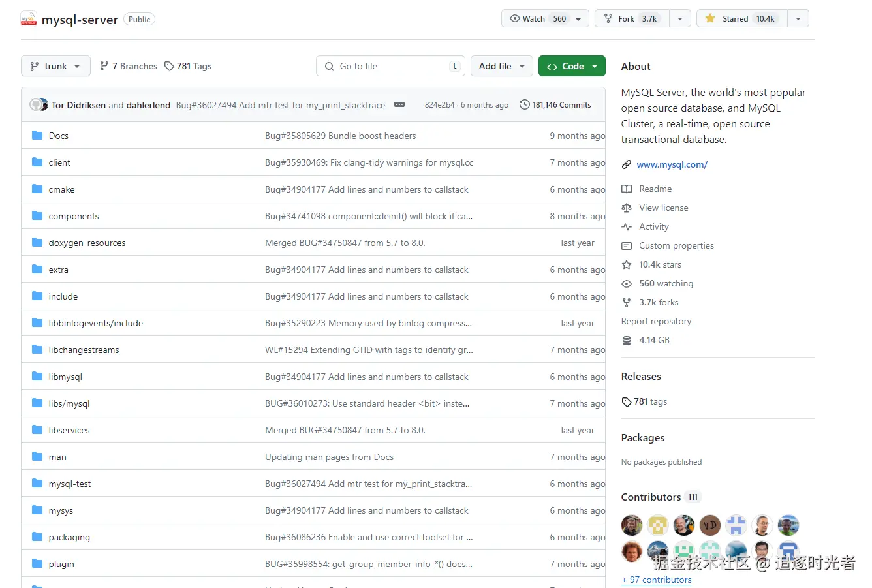Click the mysys folder icon
The image size is (872, 588).
pyautogui.click(x=37, y=510)
